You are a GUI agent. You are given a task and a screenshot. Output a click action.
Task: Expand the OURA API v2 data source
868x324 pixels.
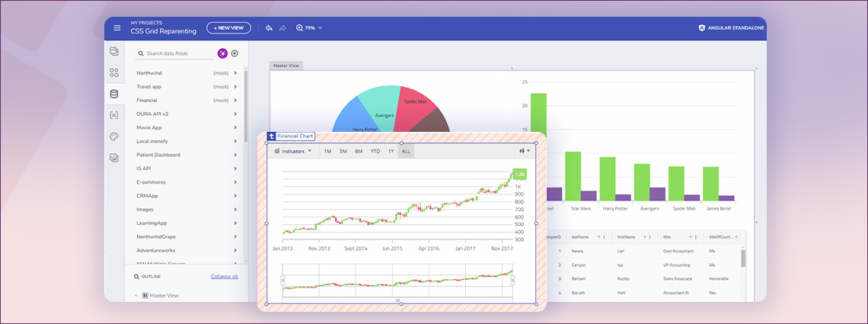click(235, 114)
